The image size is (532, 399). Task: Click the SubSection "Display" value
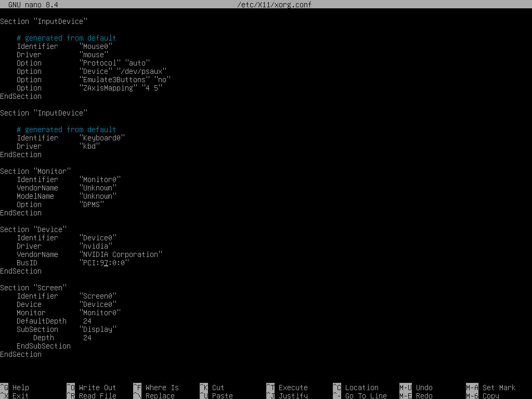[x=98, y=329]
